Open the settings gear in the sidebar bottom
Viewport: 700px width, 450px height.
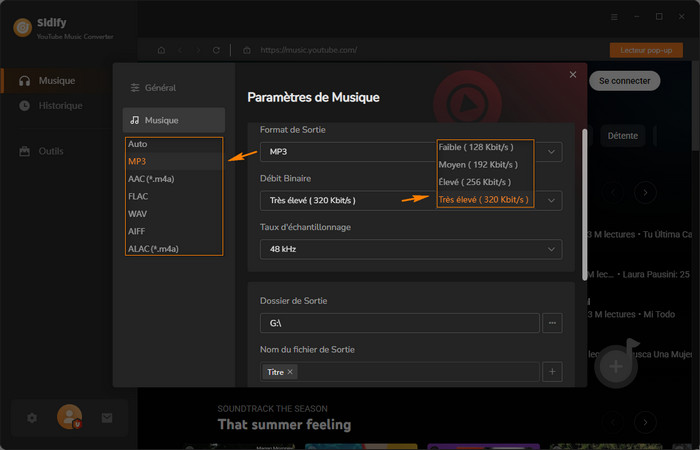(32, 417)
